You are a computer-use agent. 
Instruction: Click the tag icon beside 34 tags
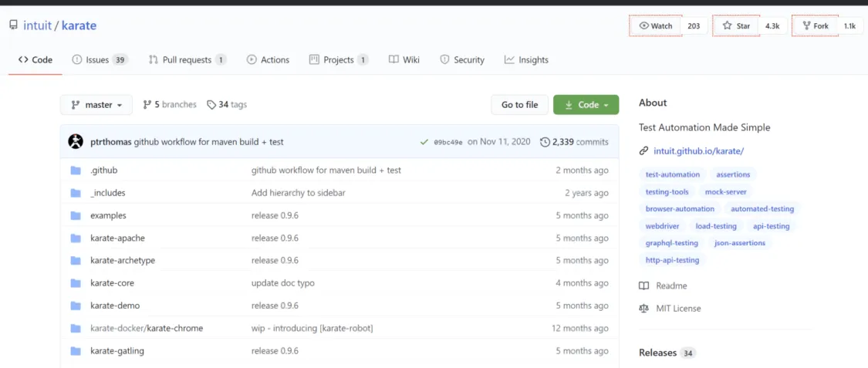click(211, 105)
